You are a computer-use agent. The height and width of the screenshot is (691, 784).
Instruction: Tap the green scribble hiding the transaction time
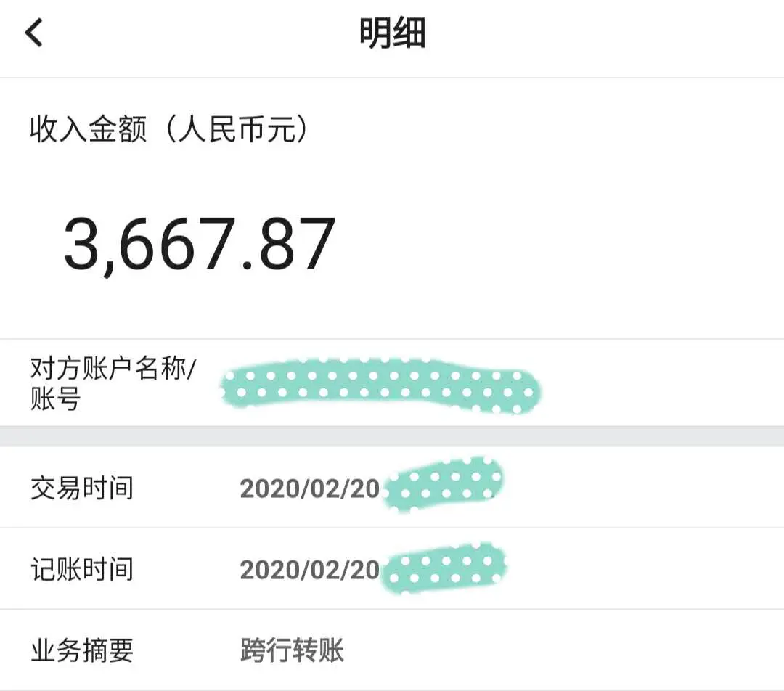[443, 484]
